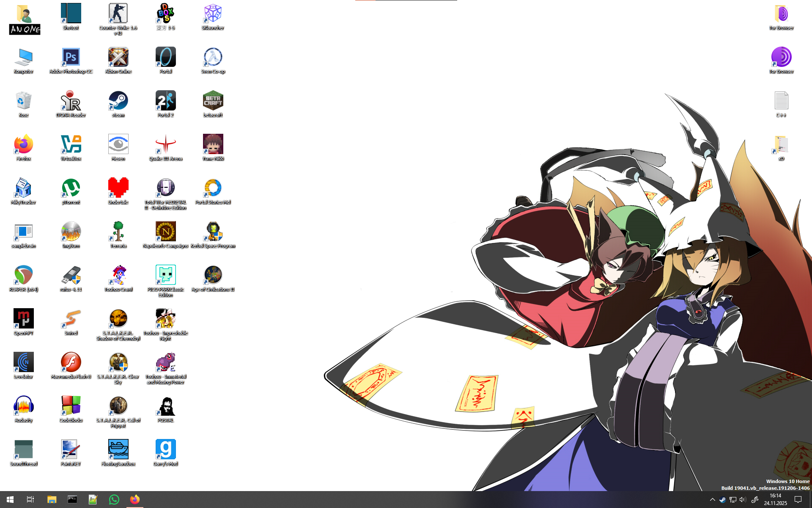812x508 pixels.
Task: Click the Audacity desktop icon
Action: click(23, 406)
